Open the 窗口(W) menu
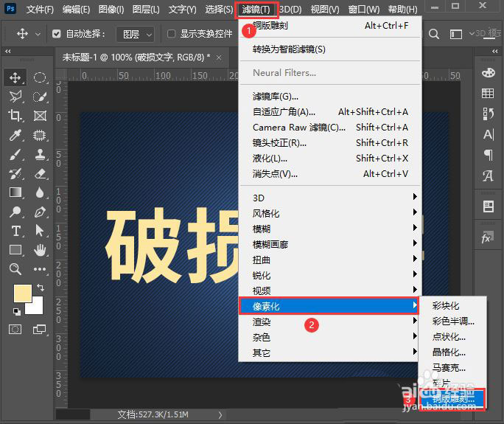Screen dimensions: 504x424 pos(364,10)
